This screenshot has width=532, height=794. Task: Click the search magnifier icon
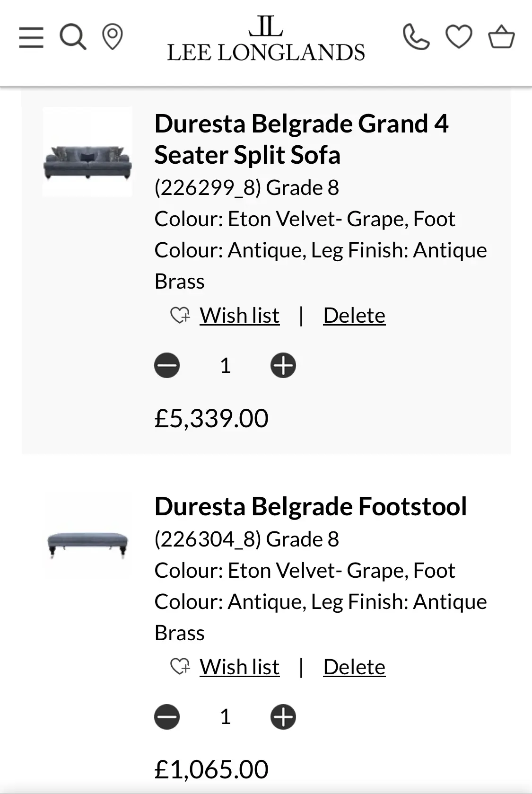(x=73, y=37)
